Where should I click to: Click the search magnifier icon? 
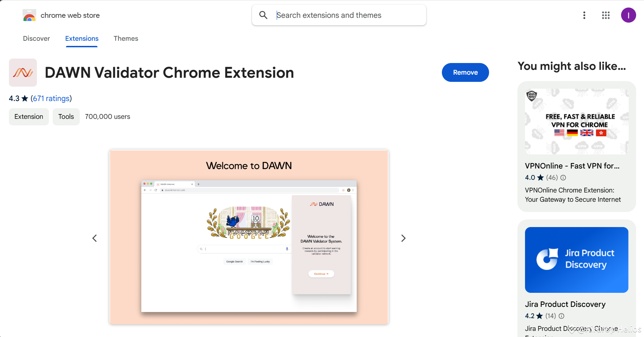263,15
